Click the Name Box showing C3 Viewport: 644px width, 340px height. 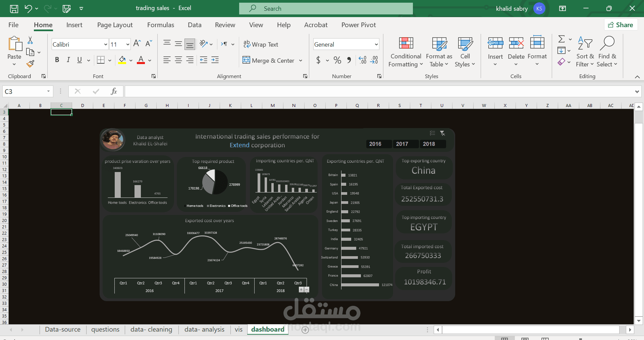point(28,91)
